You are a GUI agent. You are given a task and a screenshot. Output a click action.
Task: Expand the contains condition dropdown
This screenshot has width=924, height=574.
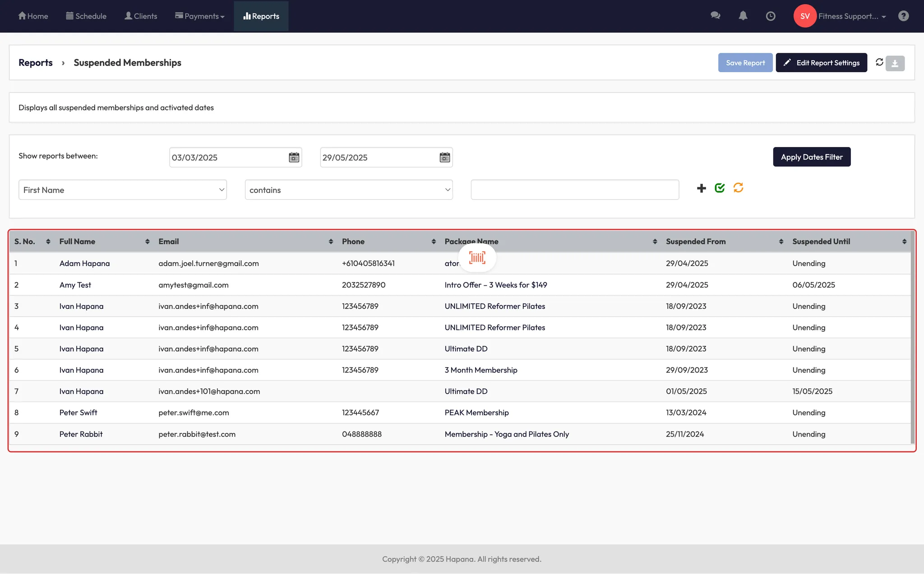coord(348,190)
